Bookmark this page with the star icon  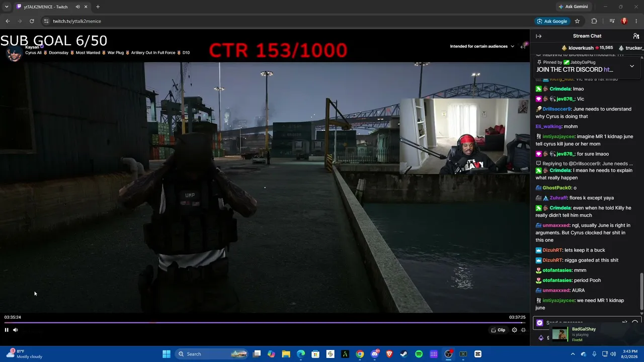pos(577,21)
